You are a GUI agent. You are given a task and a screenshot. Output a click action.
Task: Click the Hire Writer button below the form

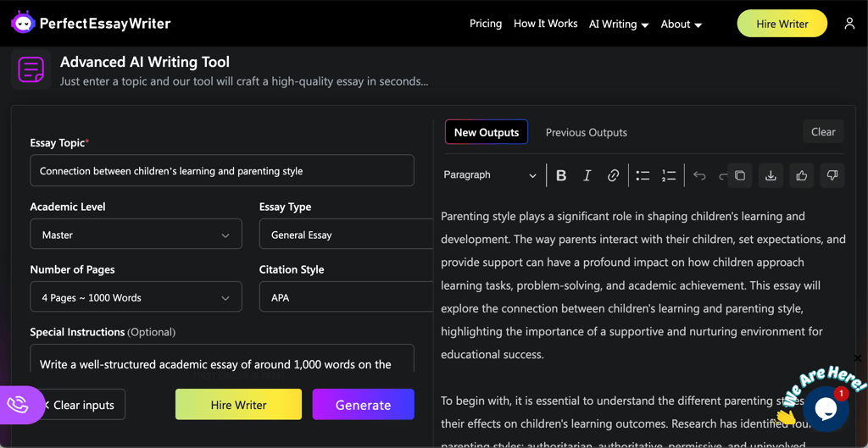[238, 405]
